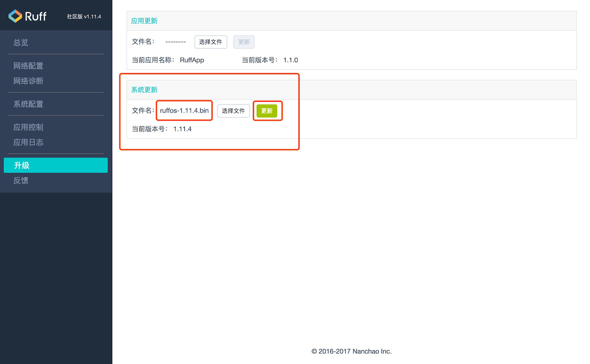Choose file for 系统更新 section
This screenshot has width=590, height=364.
(x=234, y=111)
